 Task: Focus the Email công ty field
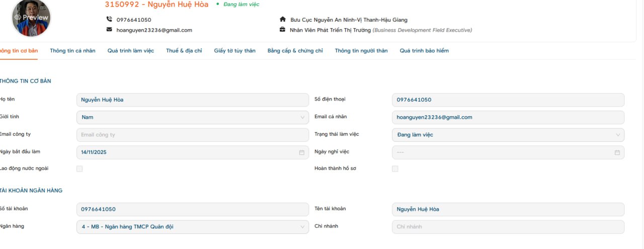193,135
